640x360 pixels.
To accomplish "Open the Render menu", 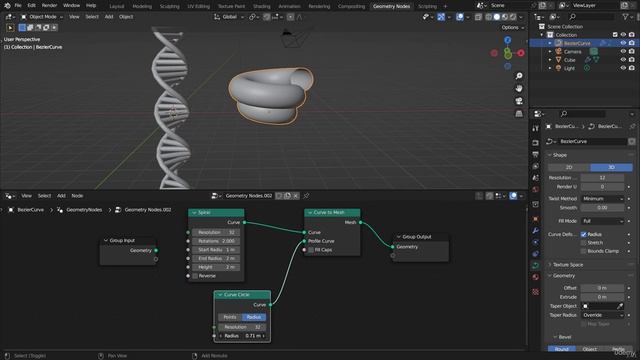I will point(49,6).
